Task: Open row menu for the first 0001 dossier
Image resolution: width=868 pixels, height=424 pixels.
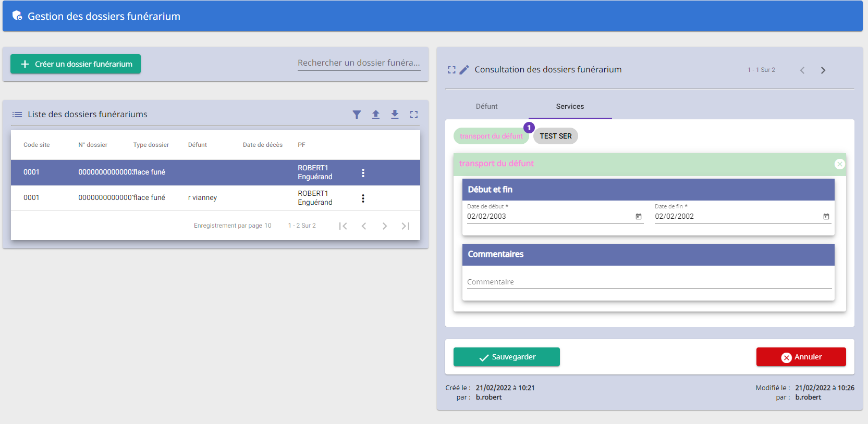Action: pos(363,172)
